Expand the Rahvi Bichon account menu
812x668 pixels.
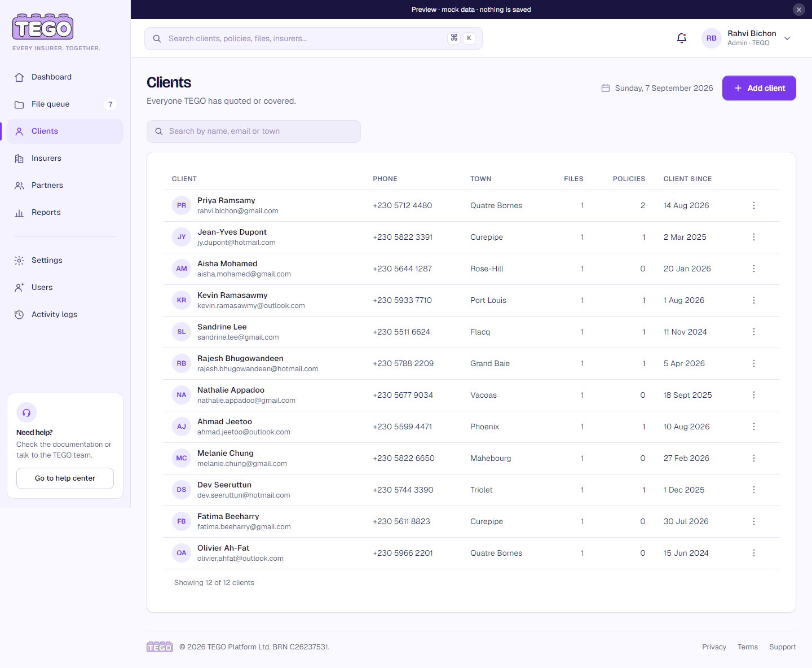pyautogui.click(x=787, y=38)
